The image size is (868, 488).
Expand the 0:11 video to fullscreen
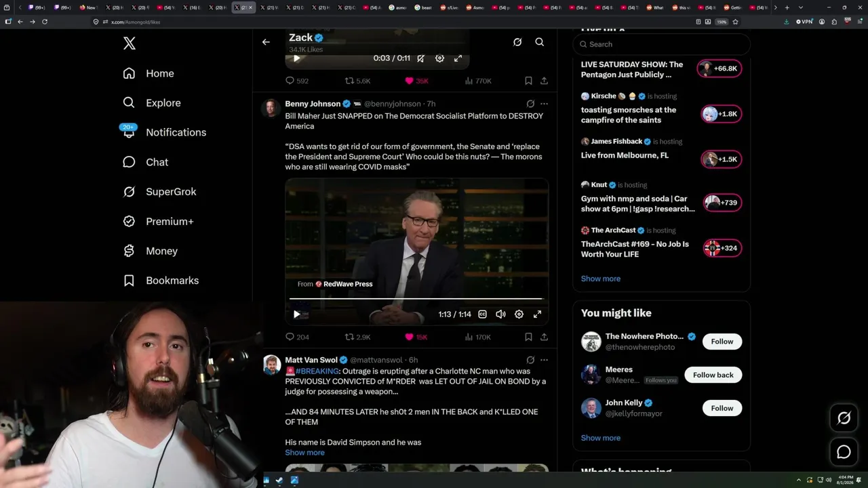click(x=458, y=58)
